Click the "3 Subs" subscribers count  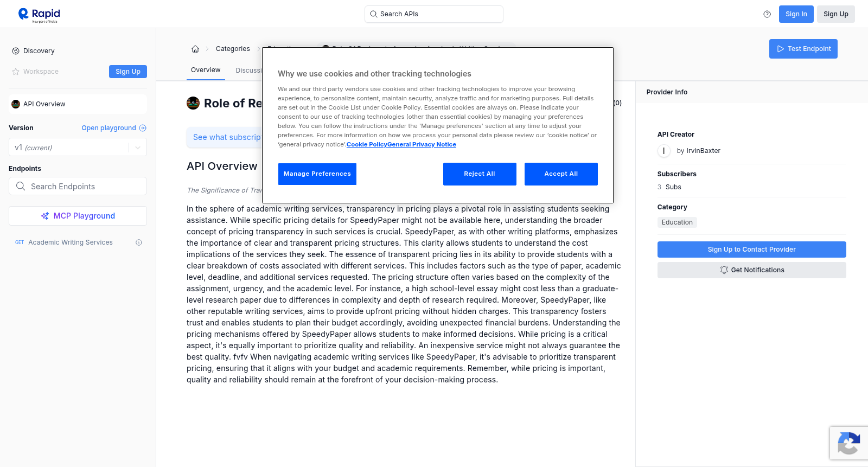tap(669, 187)
